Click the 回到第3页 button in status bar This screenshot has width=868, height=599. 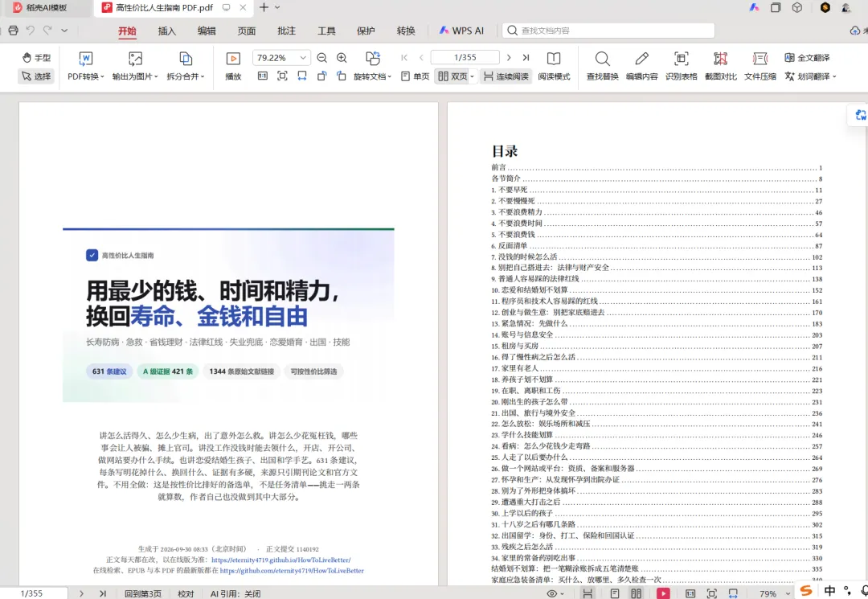click(x=143, y=593)
